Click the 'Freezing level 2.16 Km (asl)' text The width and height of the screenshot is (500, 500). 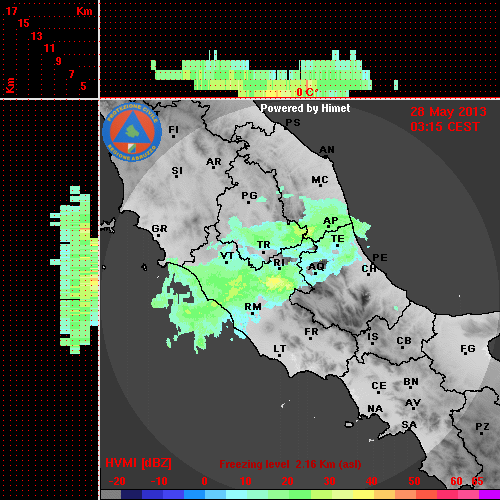(290, 464)
